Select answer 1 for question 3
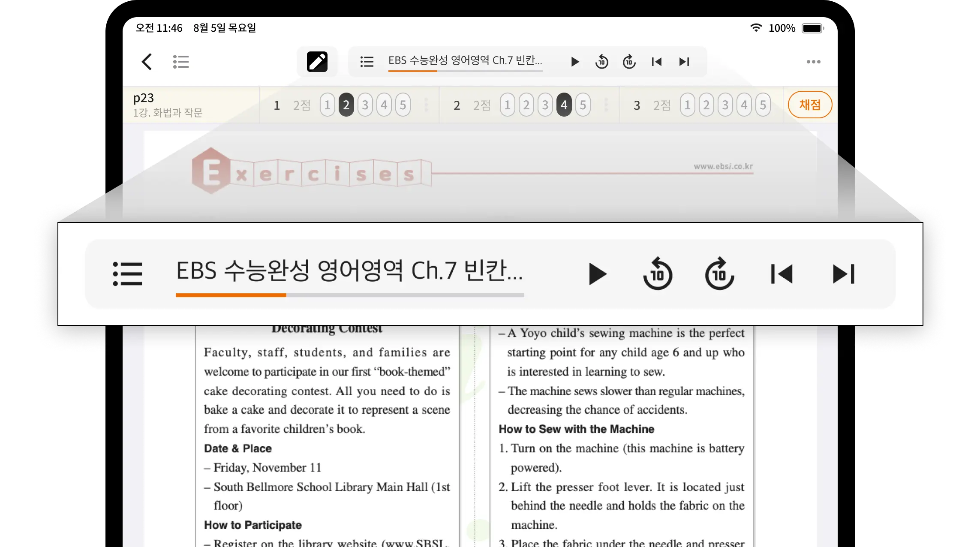 pyautogui.click(x=687, y=105)
